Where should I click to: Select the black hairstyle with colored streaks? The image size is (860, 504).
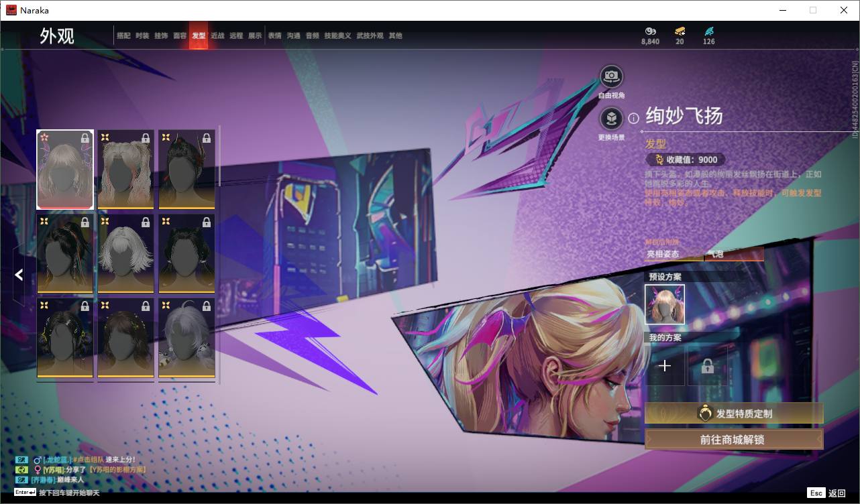pyautogui.click(x=65, y=253)
